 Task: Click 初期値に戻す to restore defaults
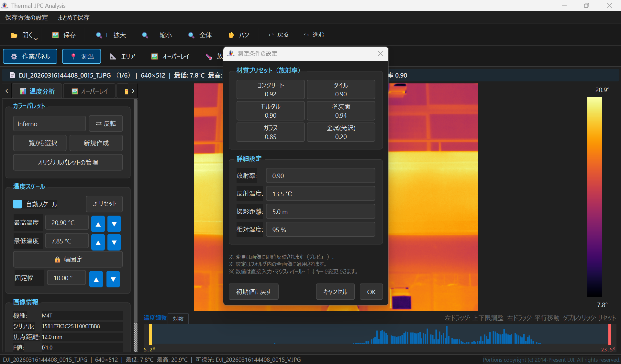pyautogui.click(x=253, y=292)
